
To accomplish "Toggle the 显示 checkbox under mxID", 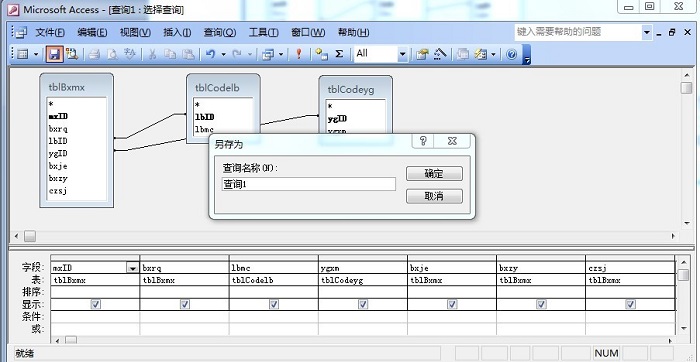I will tap(95, 304).
